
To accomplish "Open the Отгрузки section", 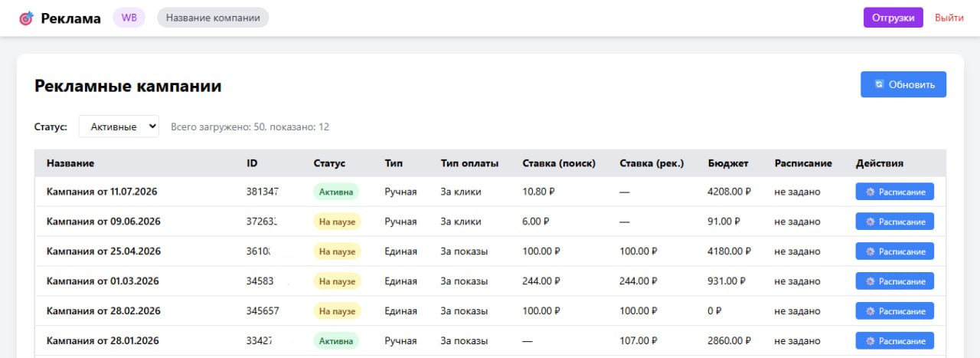I will [x=893, y=18].
